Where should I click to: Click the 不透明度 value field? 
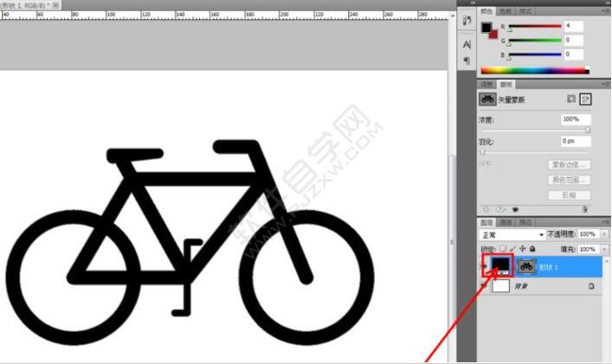[588, 234]
